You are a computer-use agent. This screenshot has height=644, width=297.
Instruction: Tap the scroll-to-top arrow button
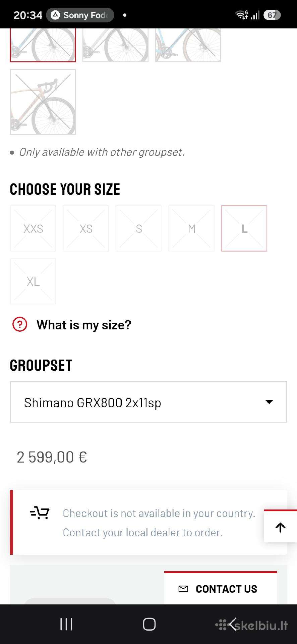coord(281,527)
